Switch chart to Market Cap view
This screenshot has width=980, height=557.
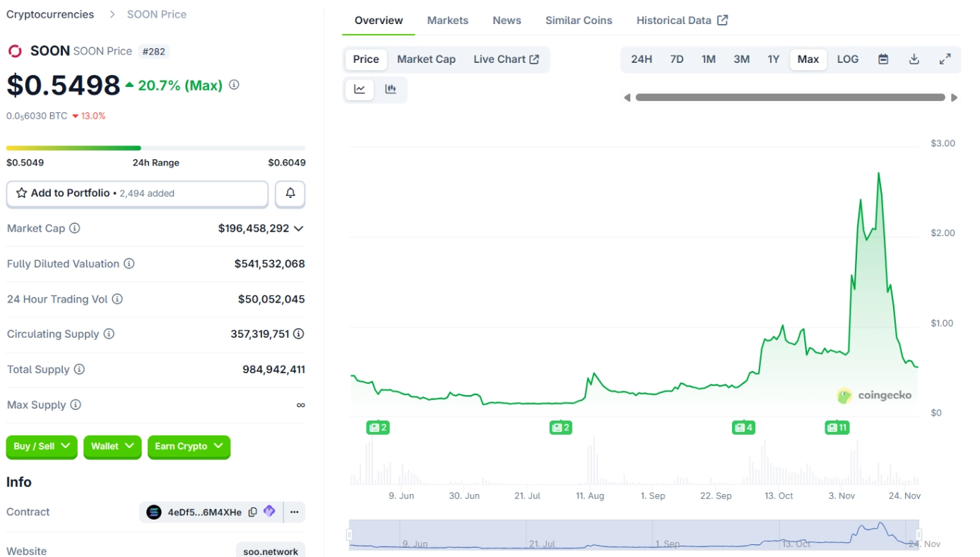click(426, 59)
